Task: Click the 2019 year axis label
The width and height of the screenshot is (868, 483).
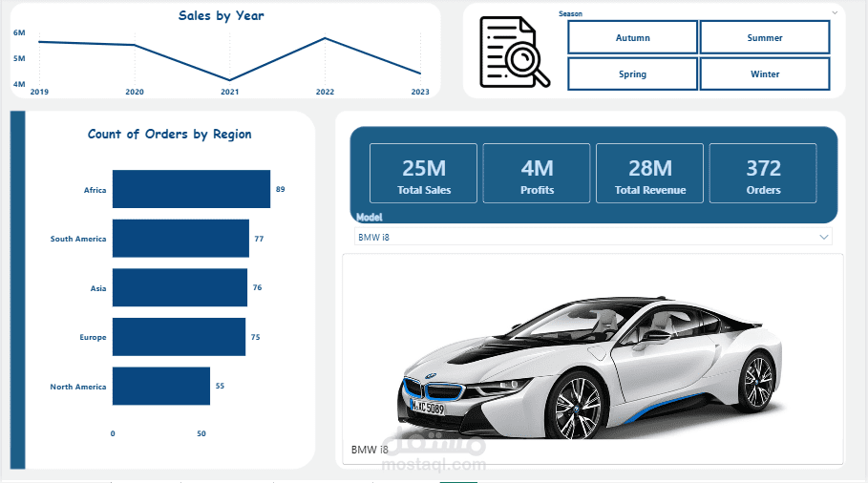Action: coord(39,92)
